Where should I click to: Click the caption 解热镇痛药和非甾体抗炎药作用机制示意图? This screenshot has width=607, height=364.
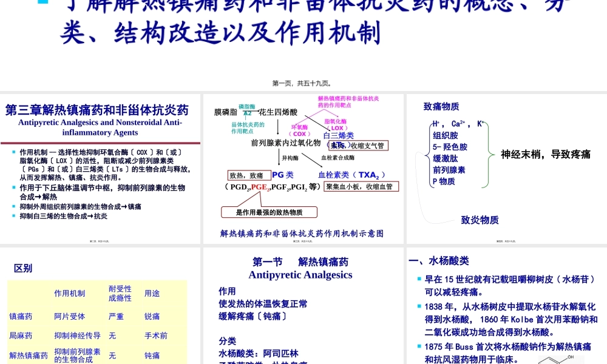tap(302, 233)
